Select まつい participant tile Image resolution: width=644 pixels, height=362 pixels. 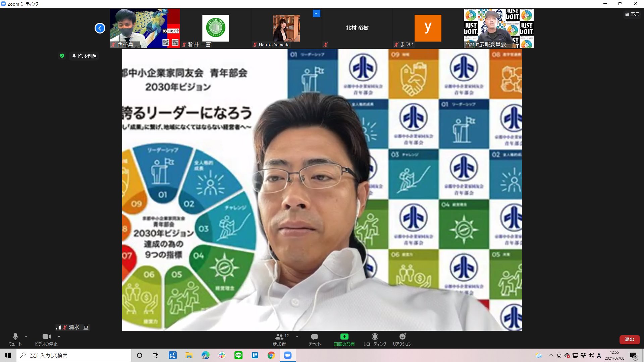428,28
